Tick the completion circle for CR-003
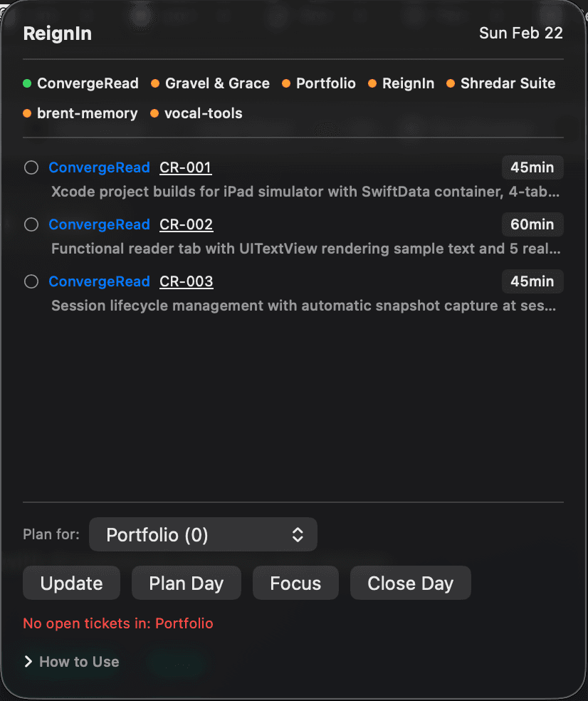Viewport: 588px width, 701px height. pos(31,281)
